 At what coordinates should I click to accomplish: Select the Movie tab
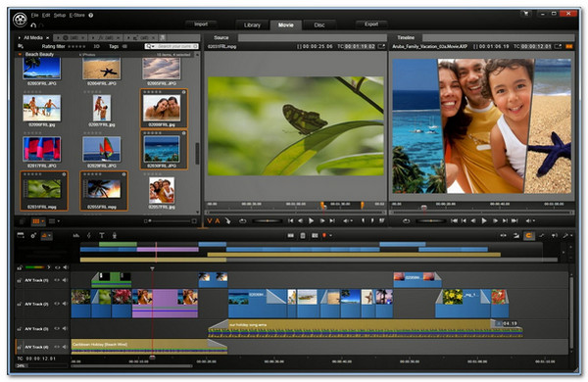(x=286, y=25)
